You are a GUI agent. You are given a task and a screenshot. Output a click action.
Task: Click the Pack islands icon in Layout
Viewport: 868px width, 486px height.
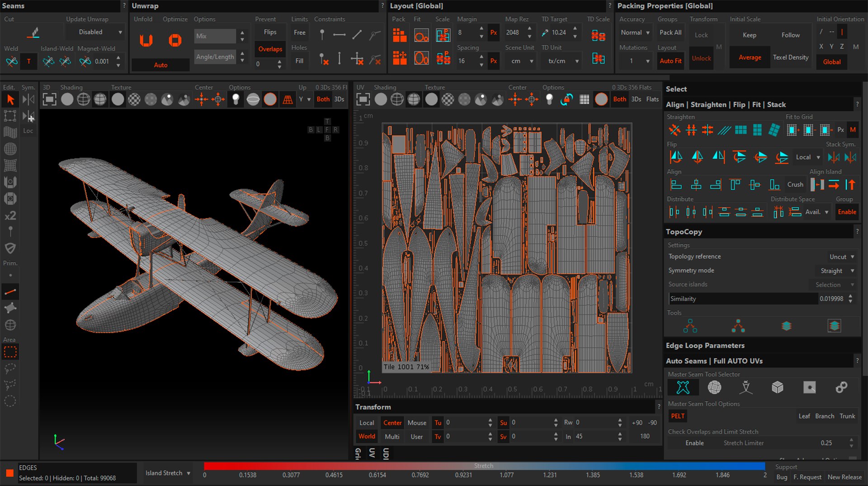[400, 35]
